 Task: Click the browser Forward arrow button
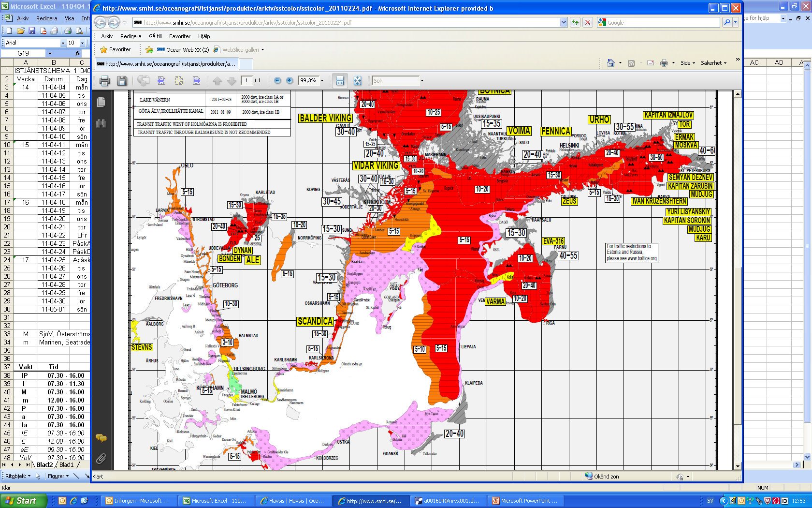(x=114, y=22)
